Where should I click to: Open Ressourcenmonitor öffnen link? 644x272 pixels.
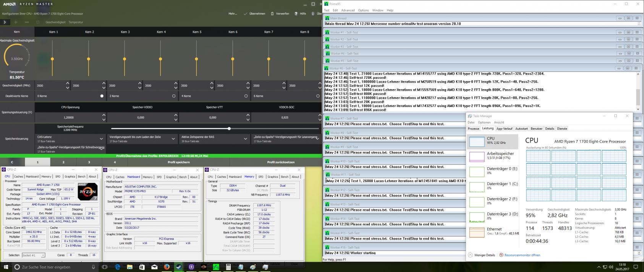[x=522, y=255]
